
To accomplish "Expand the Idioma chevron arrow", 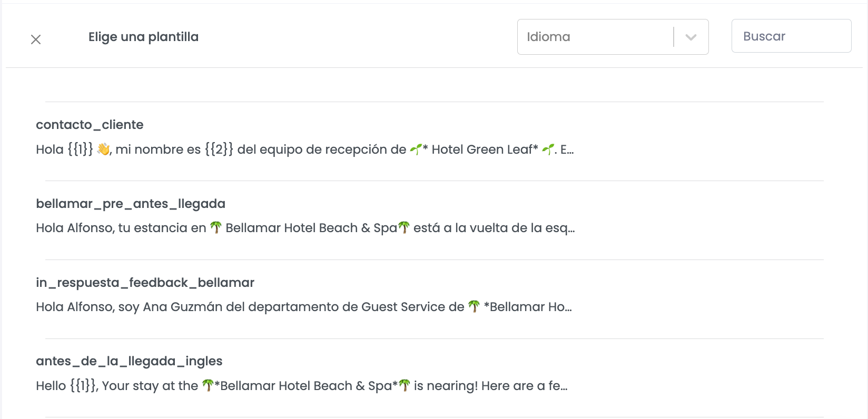I will (691, 37).
